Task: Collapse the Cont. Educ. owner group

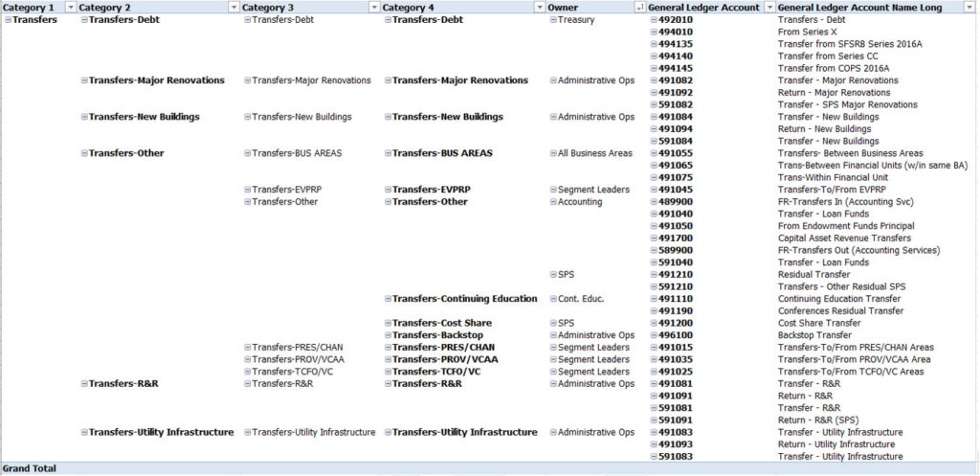Action: click(x=553, y=300)
